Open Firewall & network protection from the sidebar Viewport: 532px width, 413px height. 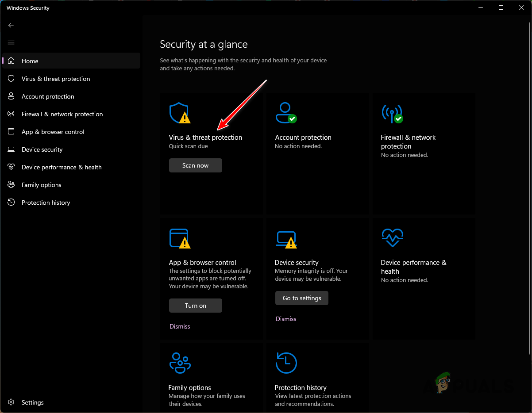pyautogui.click(x=11, y=114)
